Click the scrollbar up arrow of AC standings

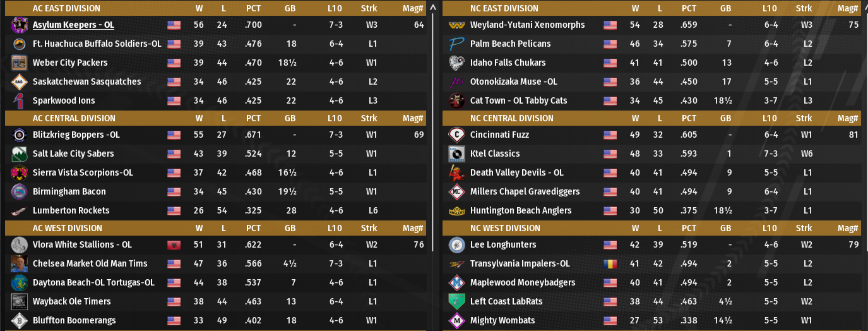coord(432,8)
